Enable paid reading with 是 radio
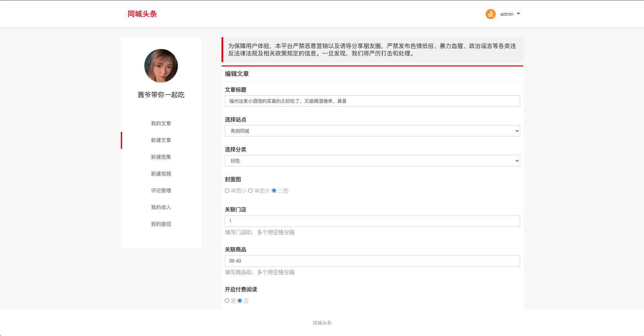 [x=227, y=301]
